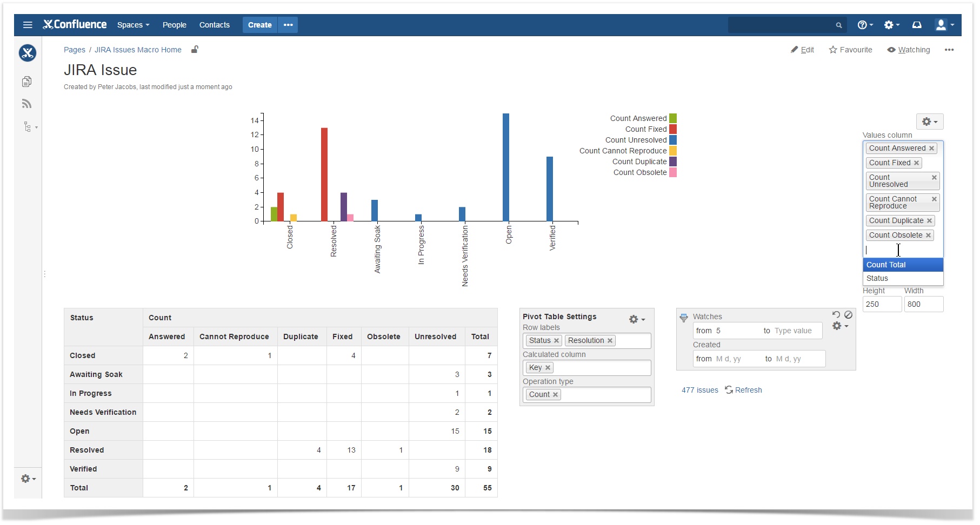The height and width of the screenshot is (525, 980).
Task: Open the Blog RSS icon in sidebar
Action: tap(26, 104)
